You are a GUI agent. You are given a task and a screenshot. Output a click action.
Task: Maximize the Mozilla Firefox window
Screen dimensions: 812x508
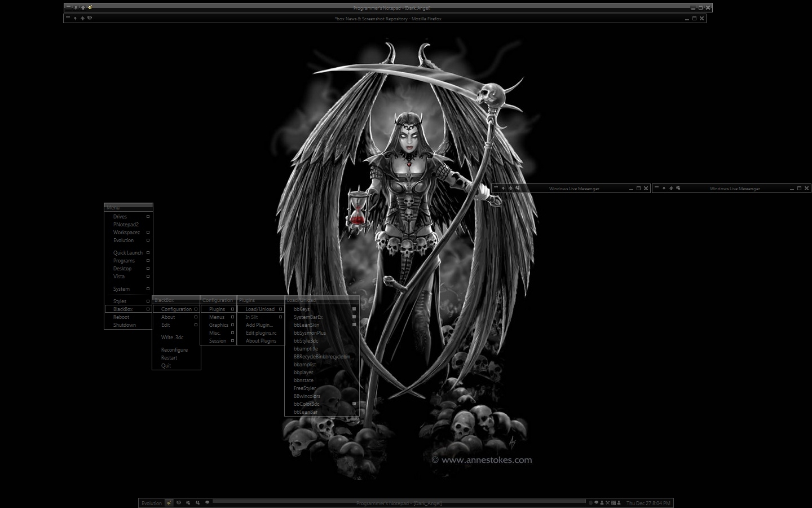point(694,19)
